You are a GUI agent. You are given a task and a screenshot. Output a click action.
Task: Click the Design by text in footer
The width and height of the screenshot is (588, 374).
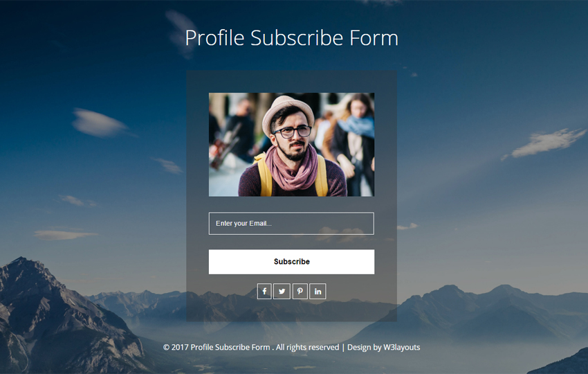coord(364,348)
